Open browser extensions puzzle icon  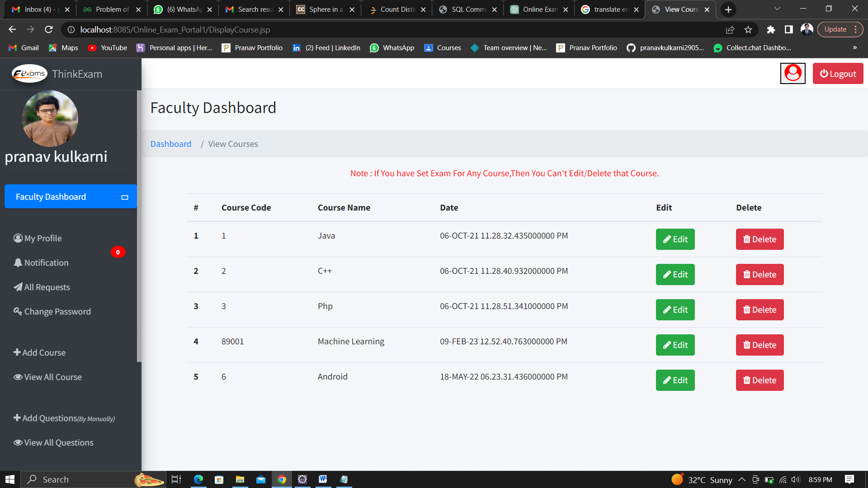click(x=771, y=30)
